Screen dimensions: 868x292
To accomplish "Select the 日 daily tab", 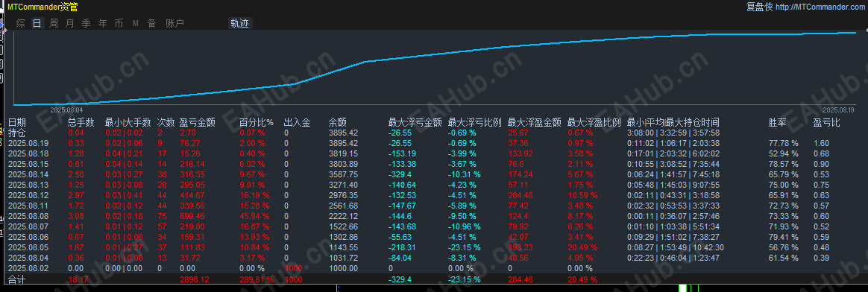I will 37,23.
